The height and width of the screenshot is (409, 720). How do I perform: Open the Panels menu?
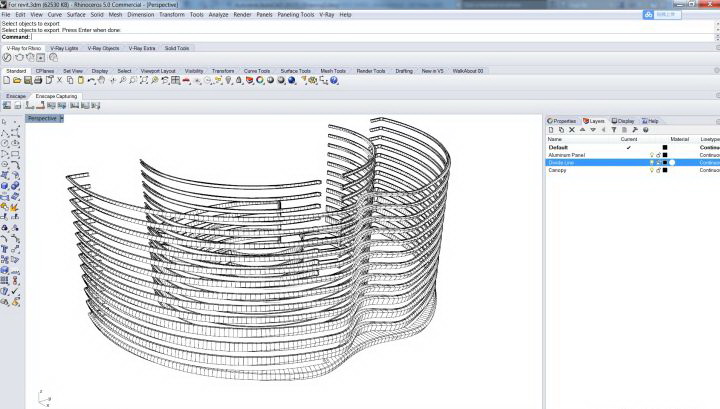[264, 15]
